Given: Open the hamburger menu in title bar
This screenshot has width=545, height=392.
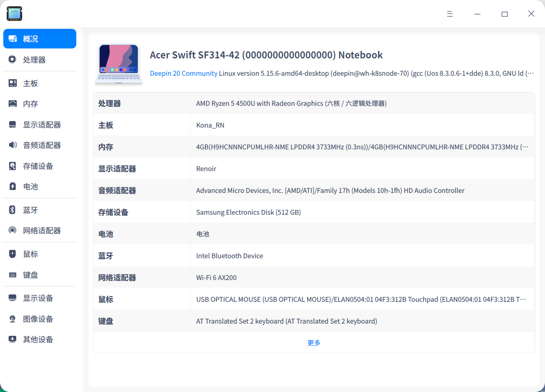Looking at the screenshot, I should coord(450,14).
